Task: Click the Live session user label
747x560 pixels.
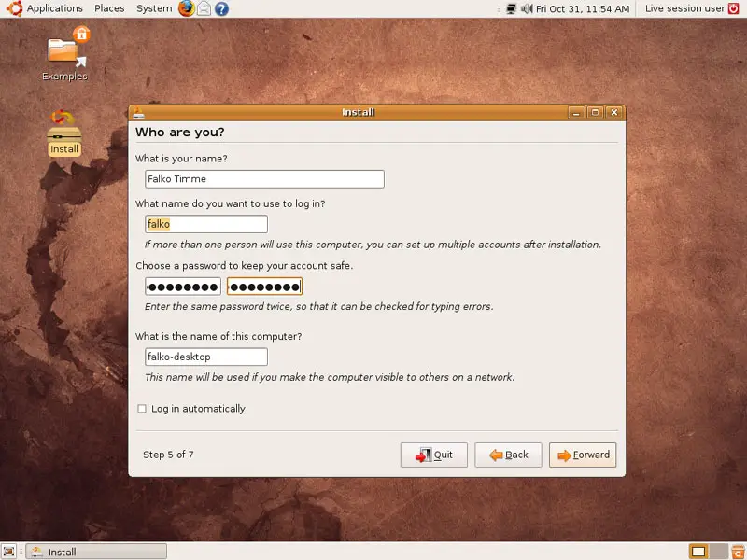Action: point(684,8)
